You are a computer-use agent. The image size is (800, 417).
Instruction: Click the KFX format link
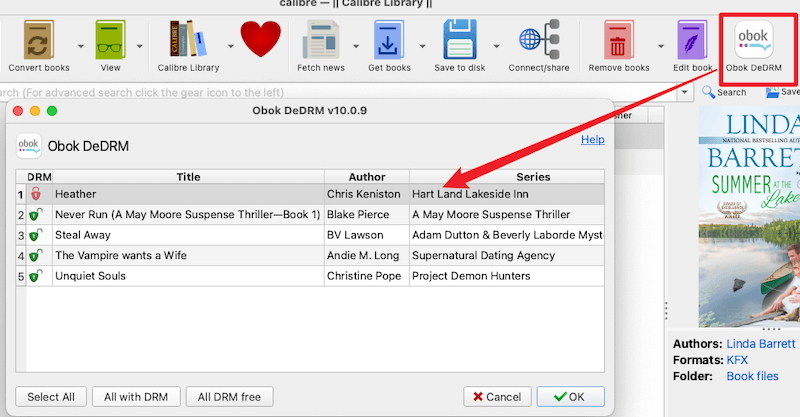coord(737,360)
